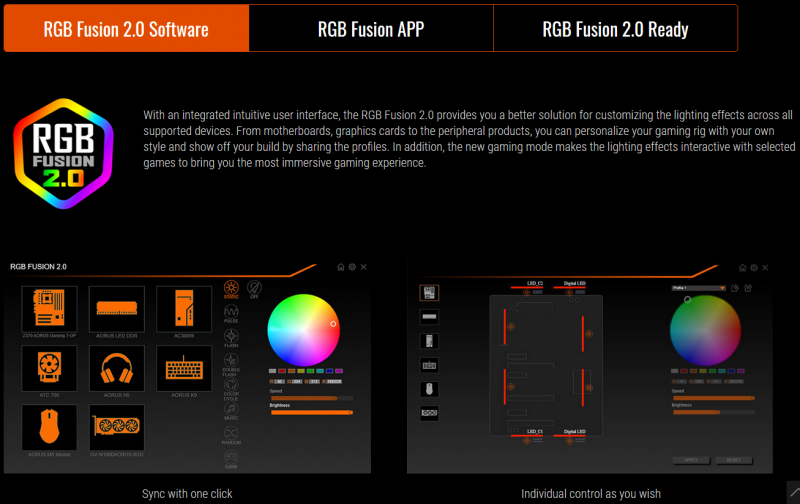Open settings gear in left RGB Fusion window

point(352,267)
